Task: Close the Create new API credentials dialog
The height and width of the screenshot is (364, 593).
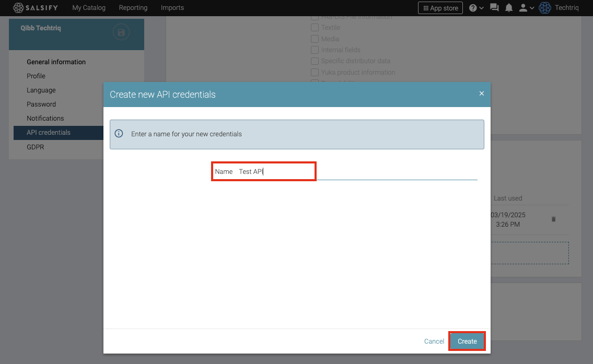Action: pyautogui.click(x=482, y=93)
